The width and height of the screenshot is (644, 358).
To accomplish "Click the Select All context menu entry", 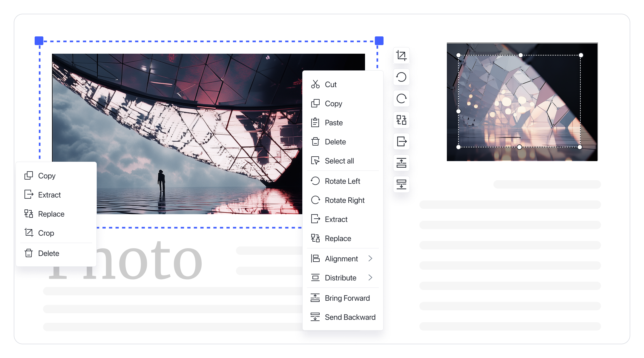I will click(339, 161).
